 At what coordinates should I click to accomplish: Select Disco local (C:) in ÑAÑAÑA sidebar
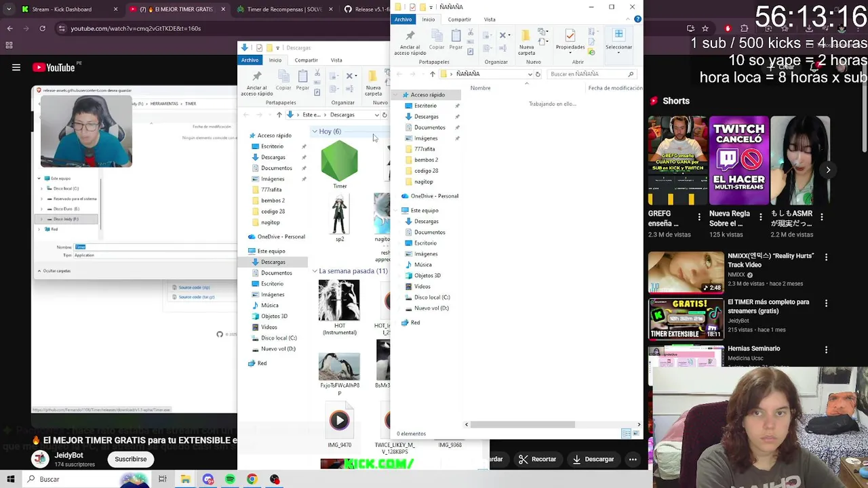(432, 298)
